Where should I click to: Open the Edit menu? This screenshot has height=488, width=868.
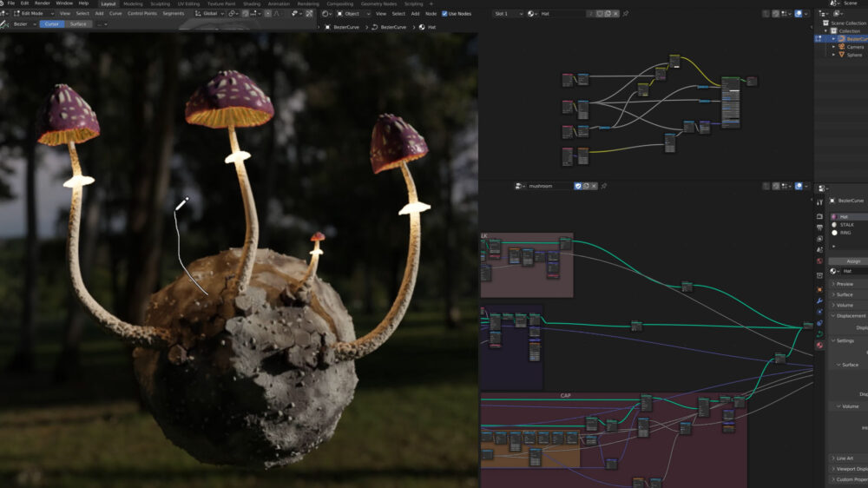(x=24, y=3)
